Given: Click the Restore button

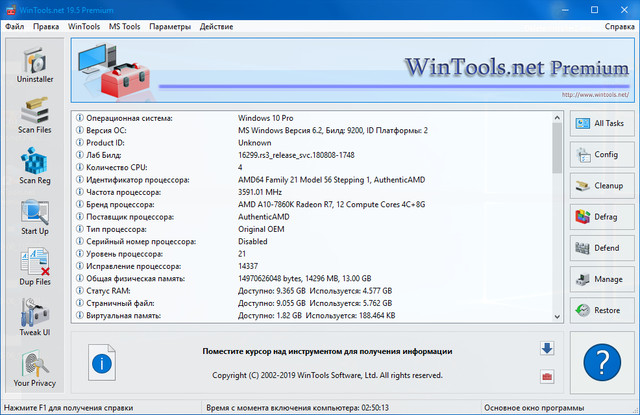Looking at the screenshot, I should click(x=601, y=309).
